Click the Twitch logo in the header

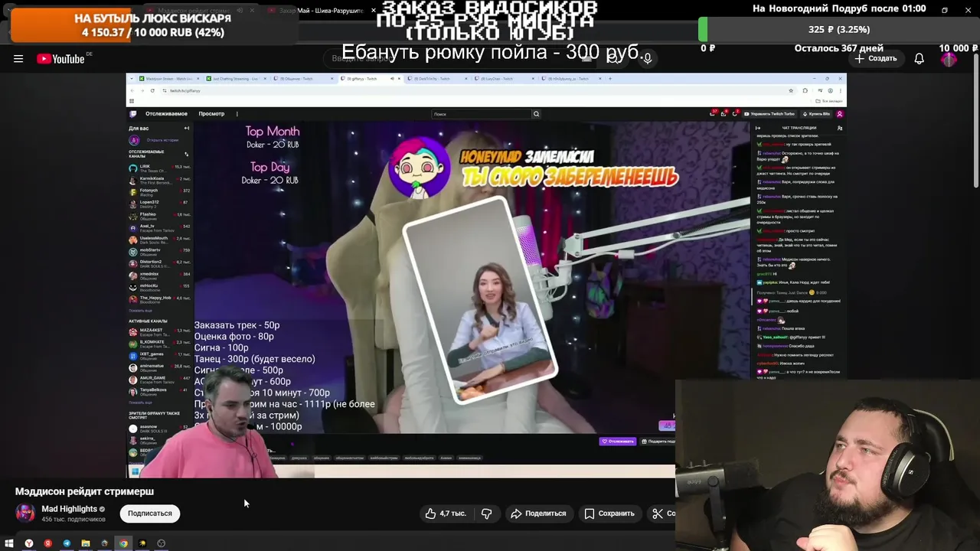133,114
